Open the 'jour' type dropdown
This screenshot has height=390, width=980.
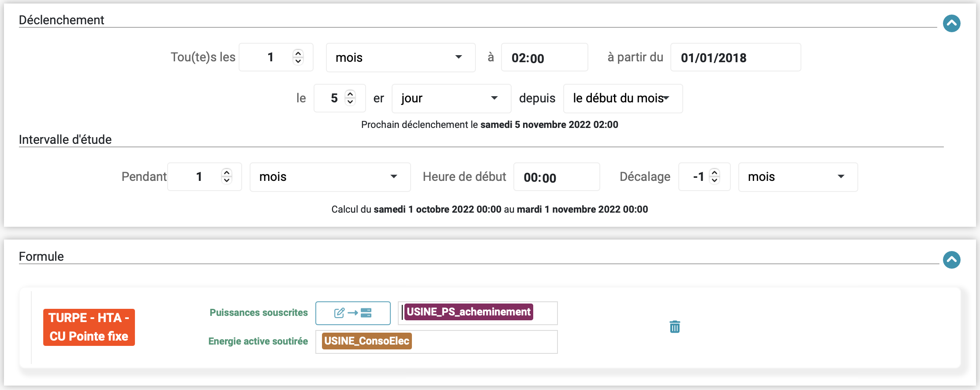(451, 98)
